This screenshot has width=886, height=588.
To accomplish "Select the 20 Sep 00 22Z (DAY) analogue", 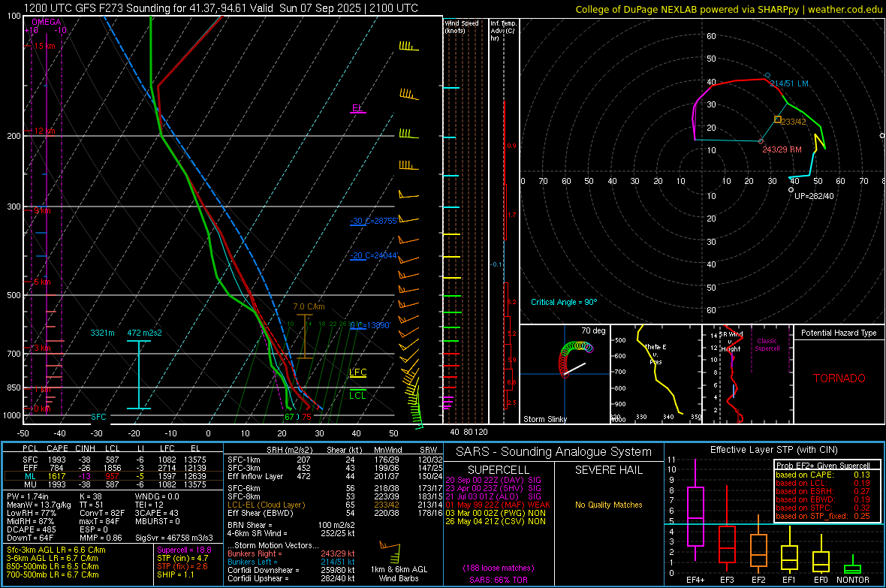I will [x=493, y=480].
